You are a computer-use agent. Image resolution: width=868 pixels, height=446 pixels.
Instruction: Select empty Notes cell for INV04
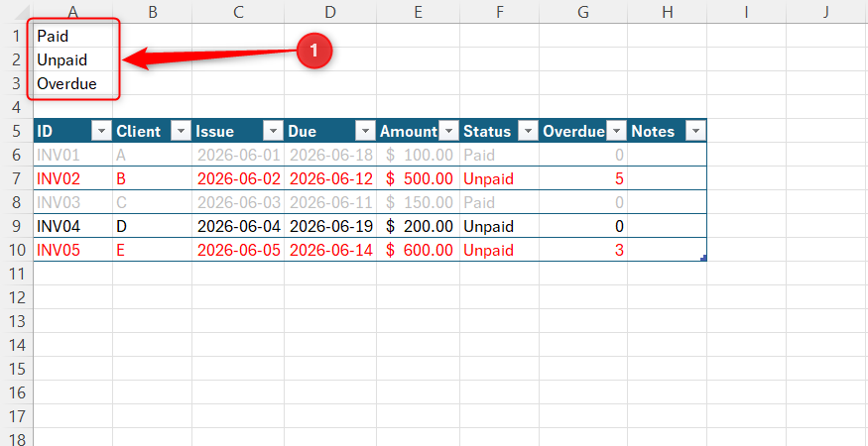click(x=667, y=226)
